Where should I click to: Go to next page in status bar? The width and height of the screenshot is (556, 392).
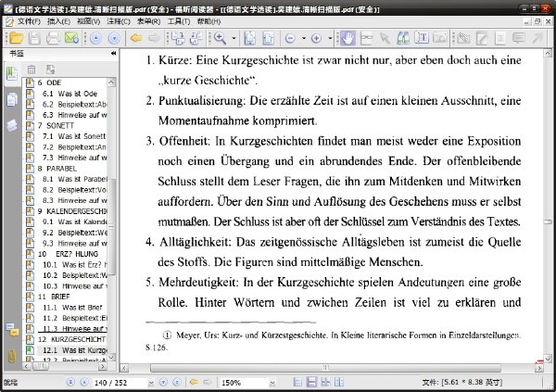[x=163, y=382]
